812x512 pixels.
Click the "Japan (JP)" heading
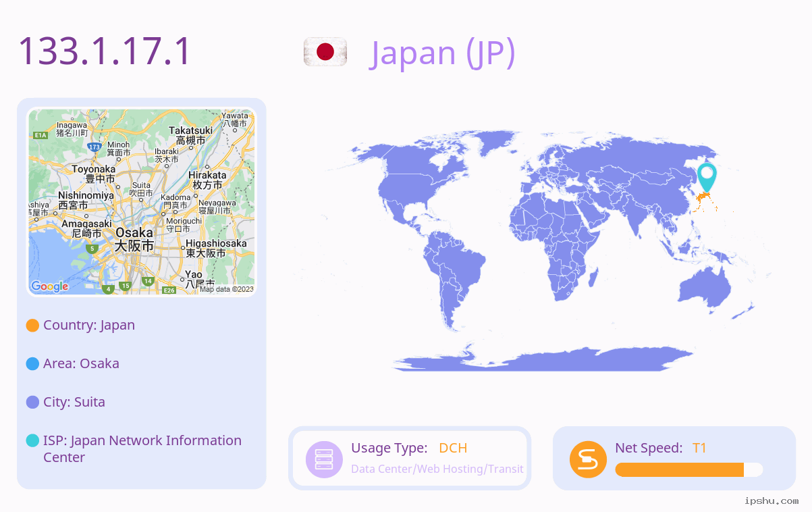(443, 52)
